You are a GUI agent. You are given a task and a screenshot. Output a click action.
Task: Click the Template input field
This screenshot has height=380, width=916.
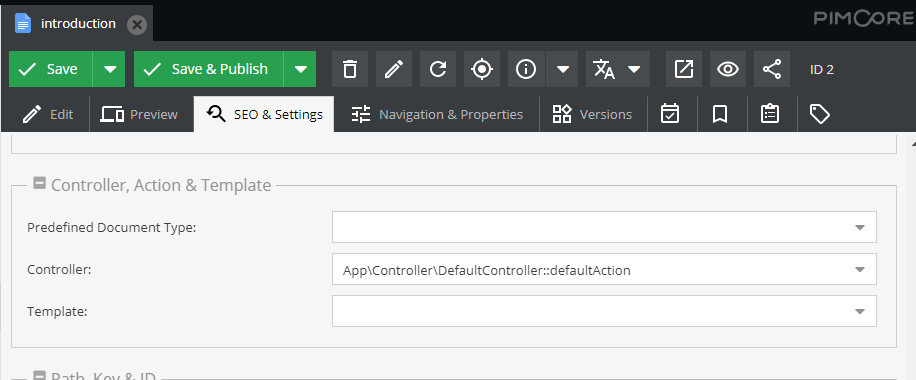pos(604,311)
